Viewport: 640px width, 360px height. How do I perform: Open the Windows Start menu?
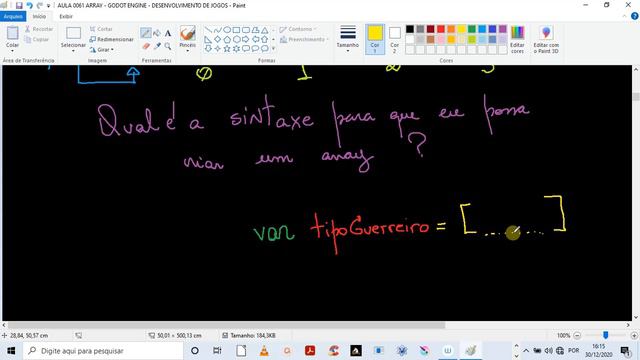point(11,351)
